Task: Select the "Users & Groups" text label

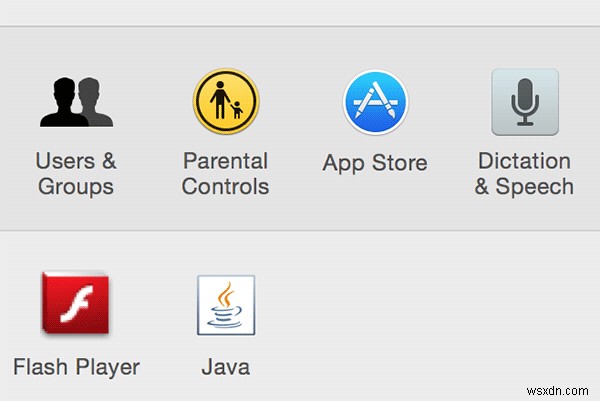Action: tap(76, 173)
